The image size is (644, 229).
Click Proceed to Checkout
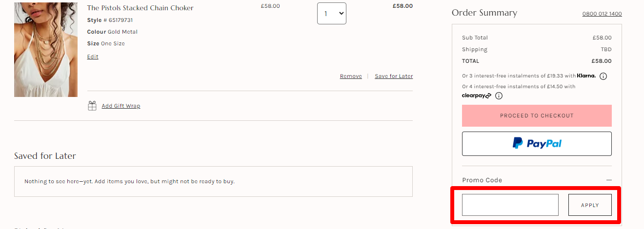pos(537,116)
